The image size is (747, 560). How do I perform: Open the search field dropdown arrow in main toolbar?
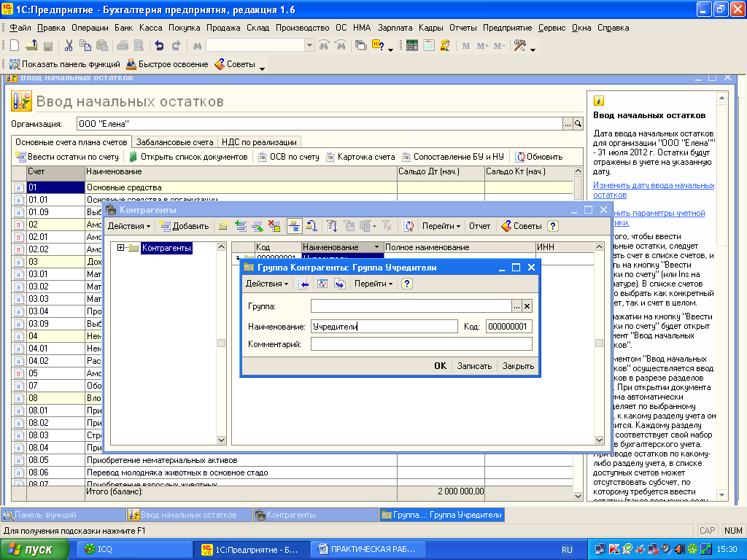[309, 46]
